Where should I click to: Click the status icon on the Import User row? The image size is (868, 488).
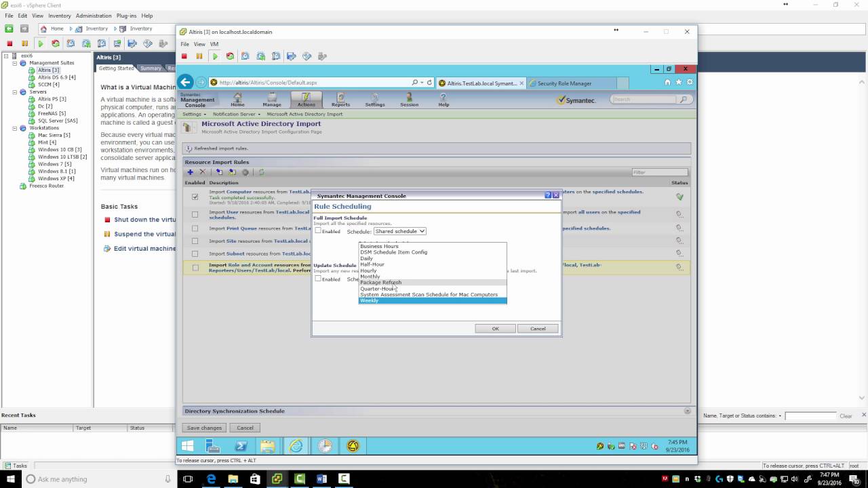[x=679, y=214]
